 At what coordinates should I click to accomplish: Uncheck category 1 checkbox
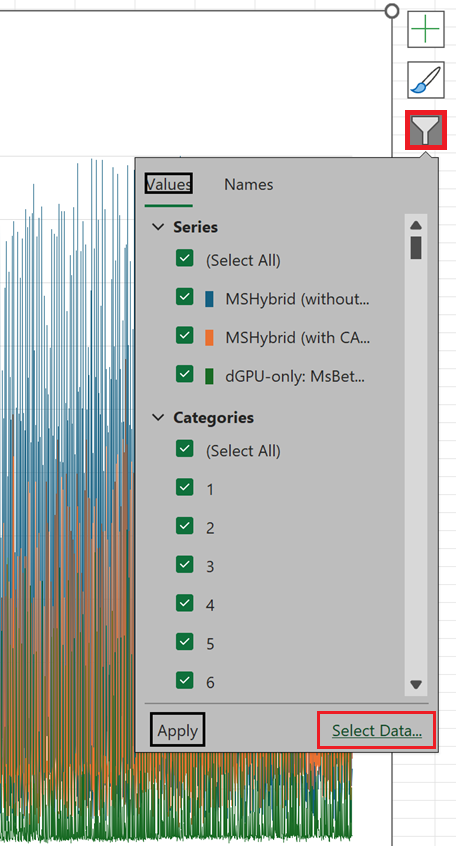point(185,487)
